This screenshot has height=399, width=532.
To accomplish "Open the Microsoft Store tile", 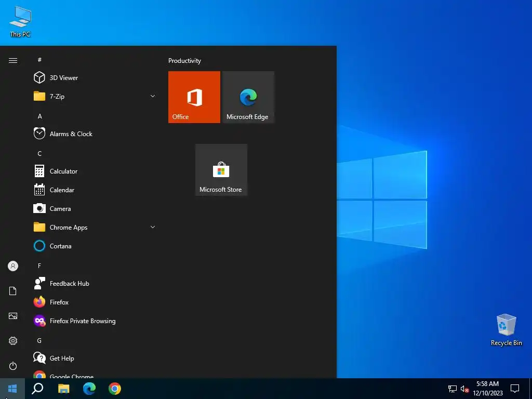I will pos(221,170).
